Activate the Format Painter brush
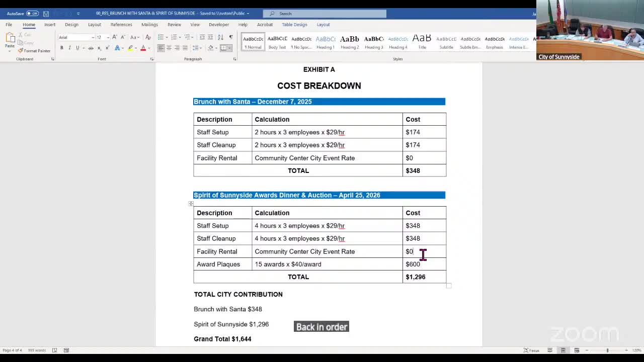The width and height of the screenshot is (644, 362). coord(34,51)
